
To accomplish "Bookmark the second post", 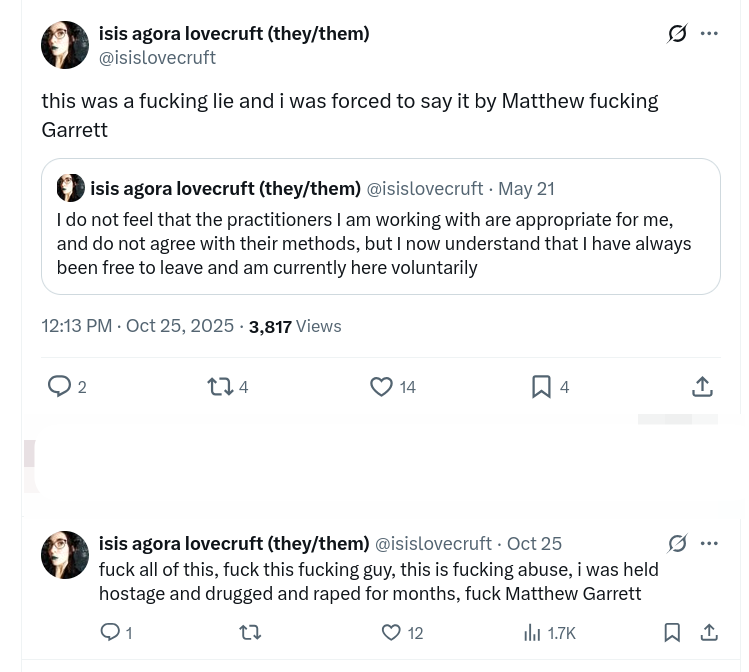I will coord(672,632).
